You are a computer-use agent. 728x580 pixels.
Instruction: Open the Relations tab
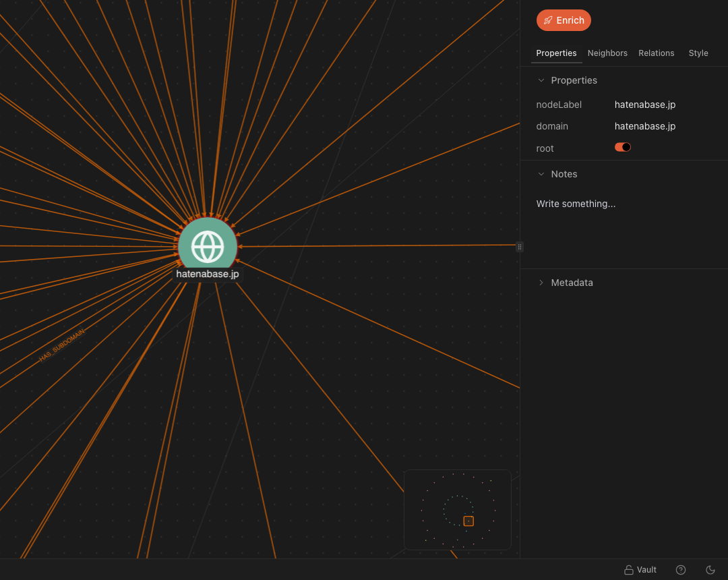pos(656,53)
